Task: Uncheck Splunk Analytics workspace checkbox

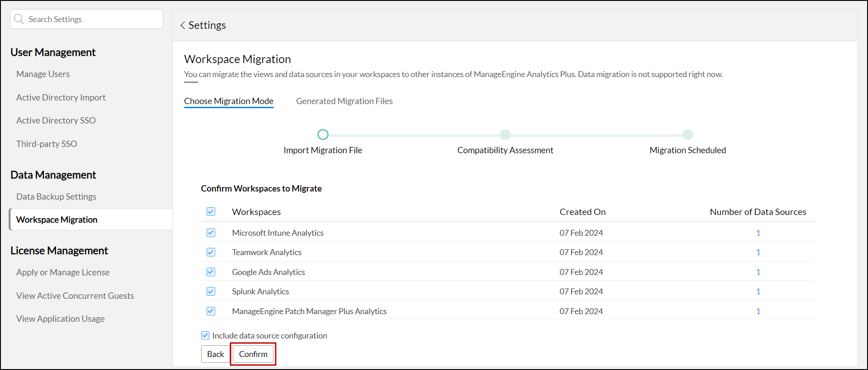Action: 211,292
